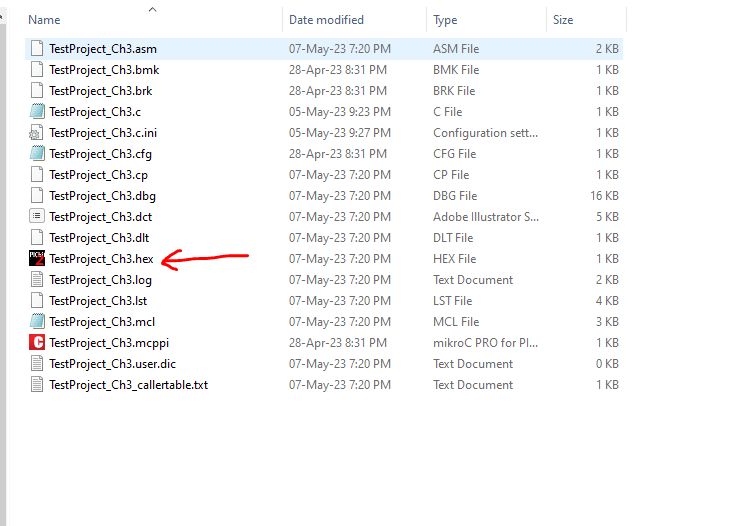Select the file name TestProject_Ch3.cfg
This screenshot has height=526, width=732.
coord(100,154)
